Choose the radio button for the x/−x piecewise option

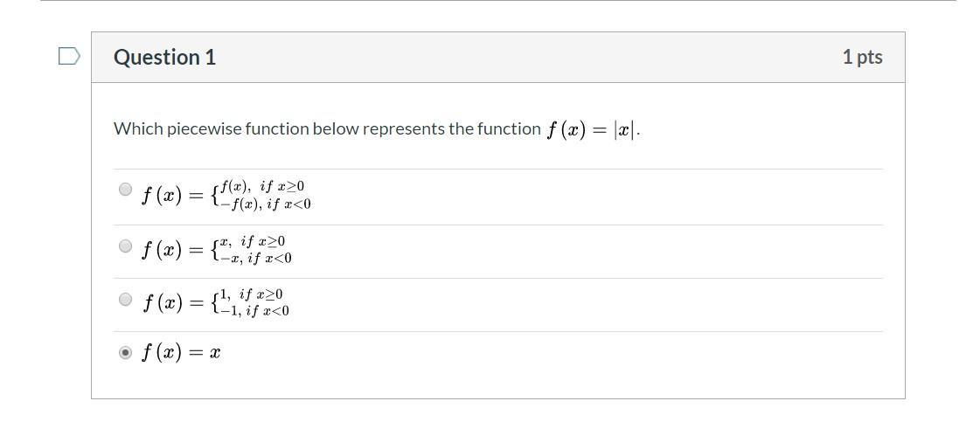(125, 246)
